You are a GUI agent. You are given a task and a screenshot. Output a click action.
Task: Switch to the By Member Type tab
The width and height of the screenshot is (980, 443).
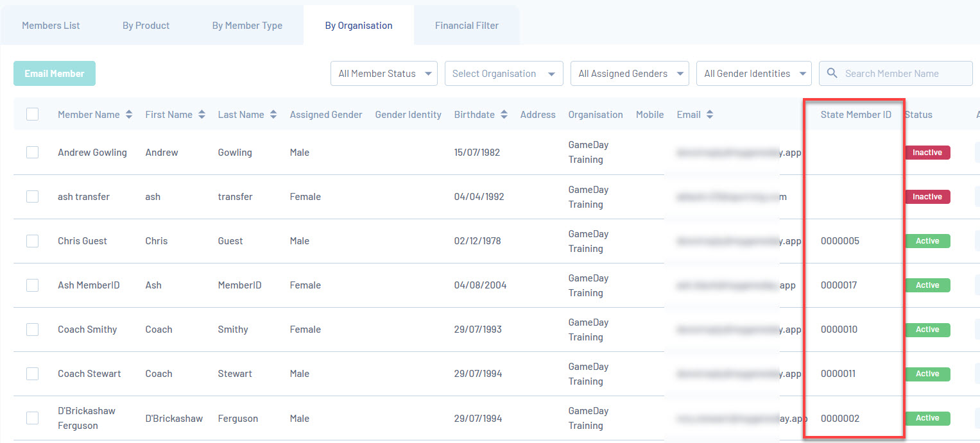(x=247, y=26)
